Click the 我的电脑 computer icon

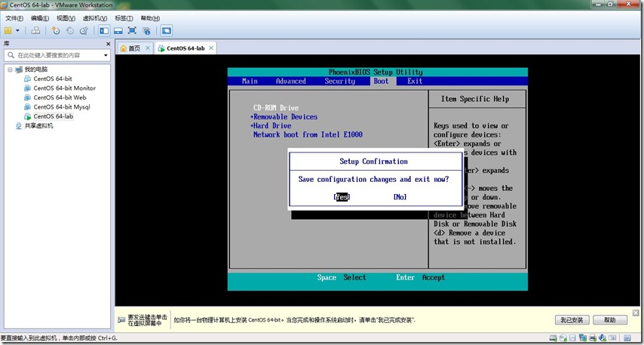[19, 69]
